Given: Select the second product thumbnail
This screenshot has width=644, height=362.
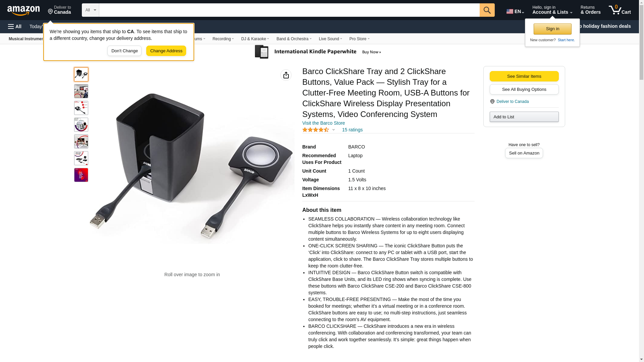Looking at the screenshot, I should click(81, 91).
